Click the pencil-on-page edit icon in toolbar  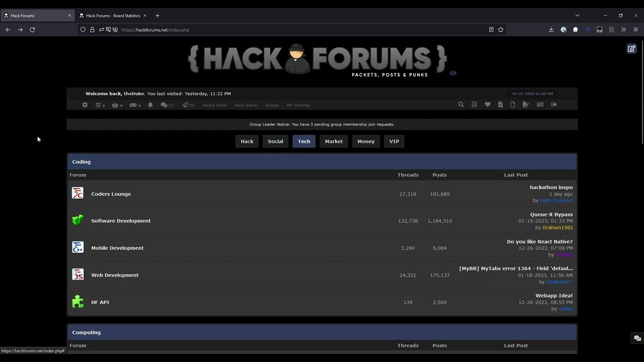[526, 105]
